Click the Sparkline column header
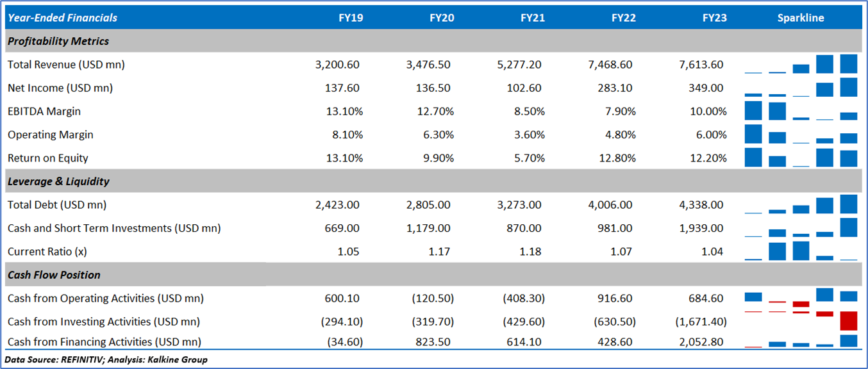This screenshot has width=868, height=369. click(x=801, y=18)
